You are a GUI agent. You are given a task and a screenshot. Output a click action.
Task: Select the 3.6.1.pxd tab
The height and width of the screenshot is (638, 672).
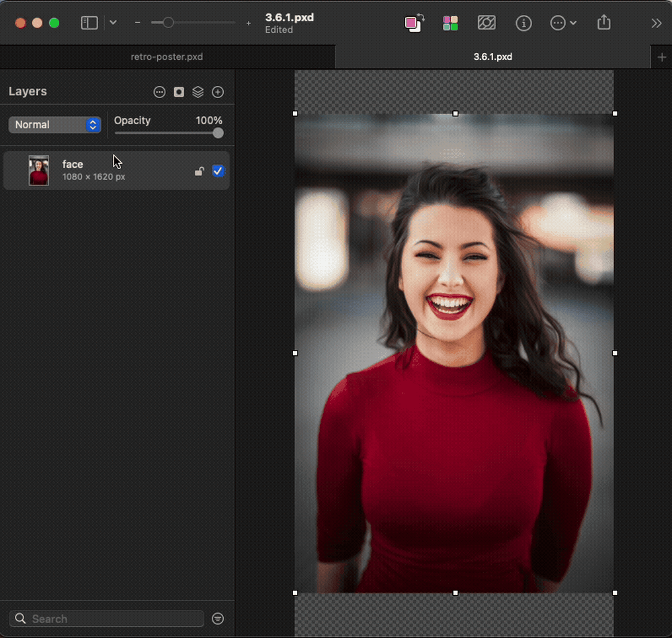[493, 56]
